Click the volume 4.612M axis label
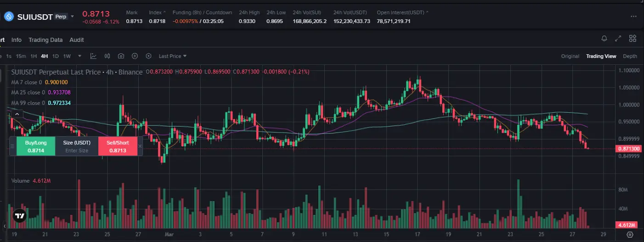The width and height of the screenshot is (644, 242). pyautogui.click(x=626, y=225)
